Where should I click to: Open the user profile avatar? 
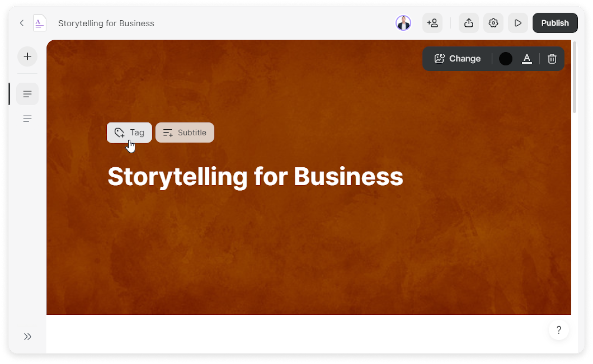click(403, 23)
